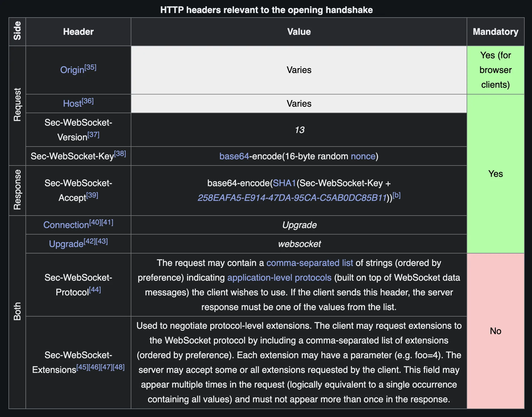This screenshot has width=532, height=417.
Task: Jump to citation [36]
Action: pyautogui.click(x=88, y=101)
